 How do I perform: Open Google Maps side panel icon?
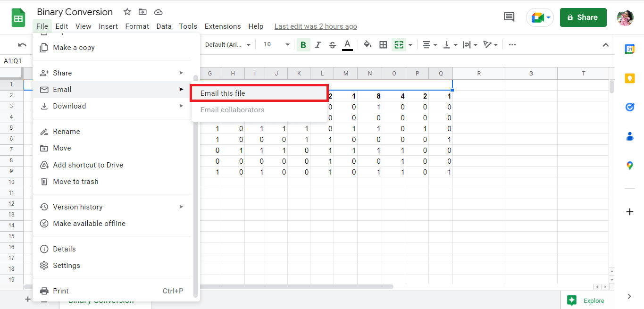(629, 166)
